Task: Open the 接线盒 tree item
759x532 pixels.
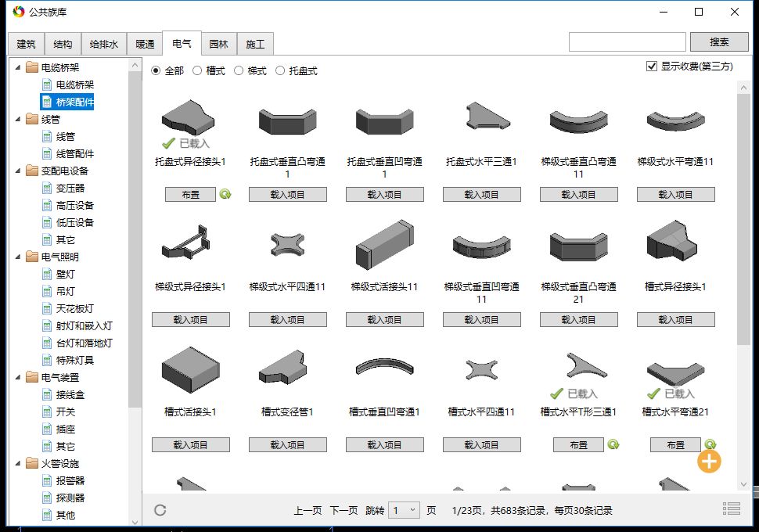Action: [63, 394]
